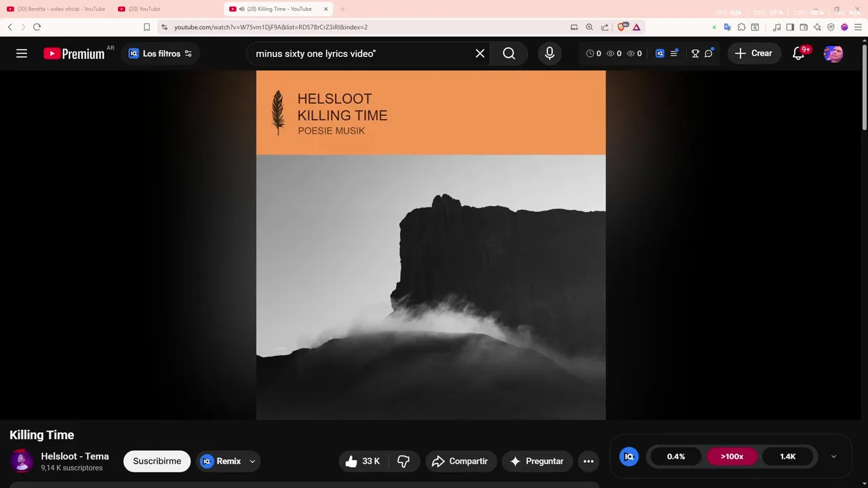Expand the vidIQ stats panel chevron
This screenshot has width=868, height=488.
coord(833,456)
